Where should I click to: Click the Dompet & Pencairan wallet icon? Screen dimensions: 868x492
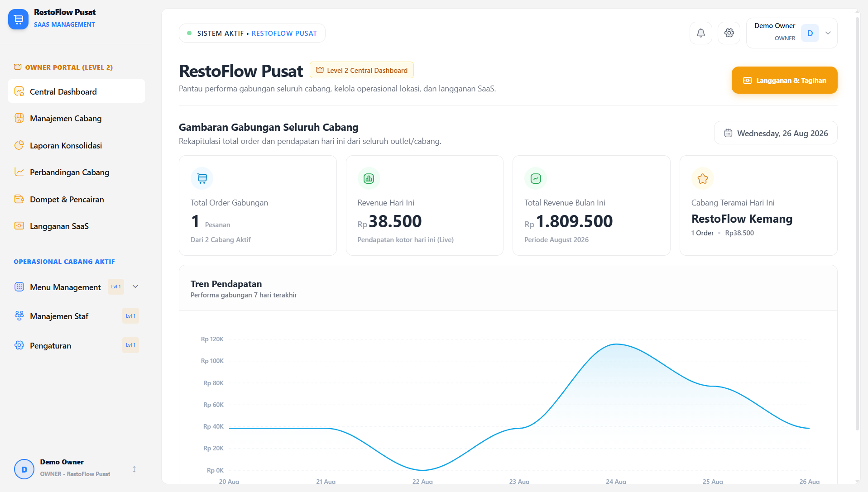click(19, 199)
